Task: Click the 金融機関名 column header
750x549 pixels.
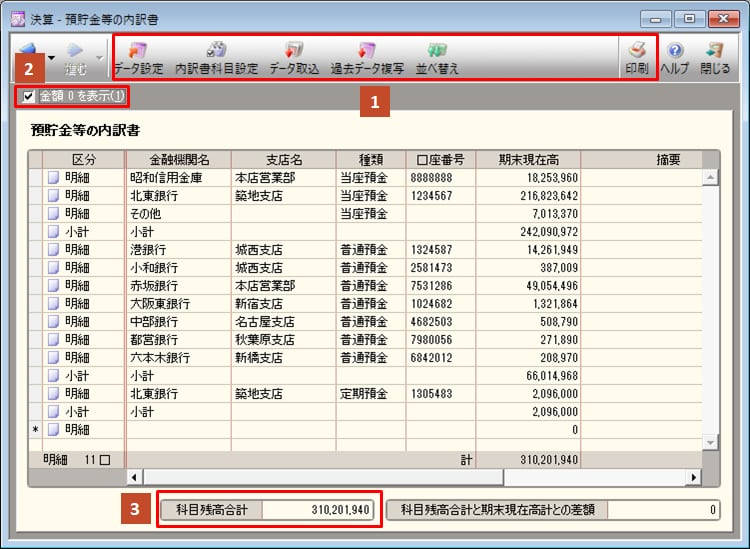Action: [179, 160]
